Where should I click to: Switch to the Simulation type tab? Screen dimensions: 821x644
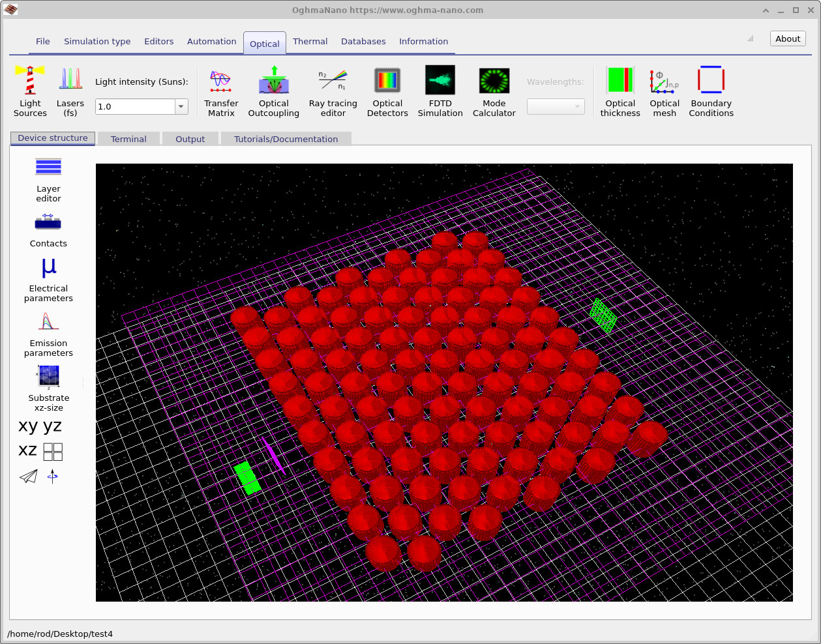(97, 41)
